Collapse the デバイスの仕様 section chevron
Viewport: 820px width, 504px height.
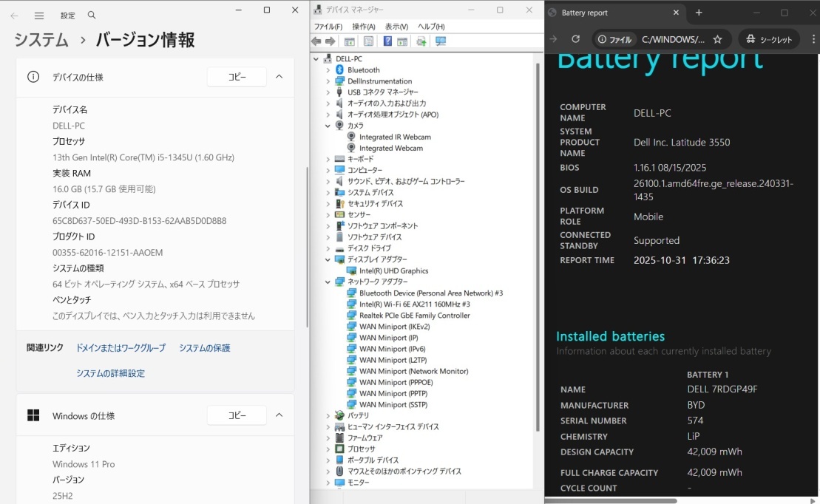pyautogui.click(x=279, y=77)
